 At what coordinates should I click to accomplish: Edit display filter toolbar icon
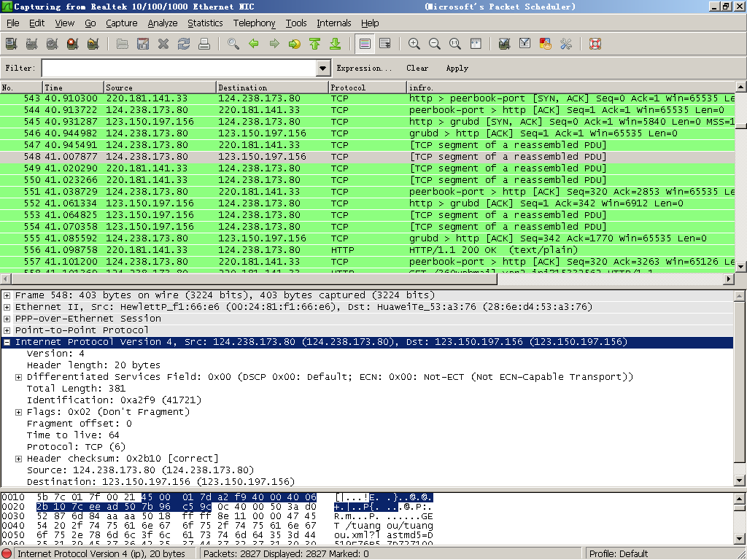[525, 44]
